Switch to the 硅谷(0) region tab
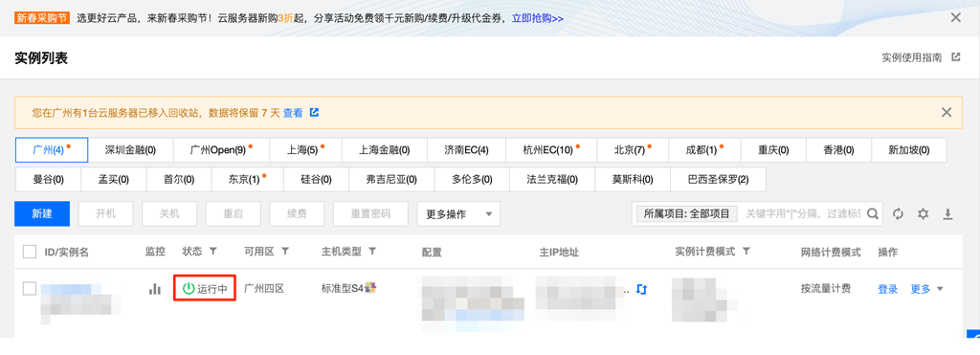The width and height of the screenshot is (980, 355). coord(316,179)
